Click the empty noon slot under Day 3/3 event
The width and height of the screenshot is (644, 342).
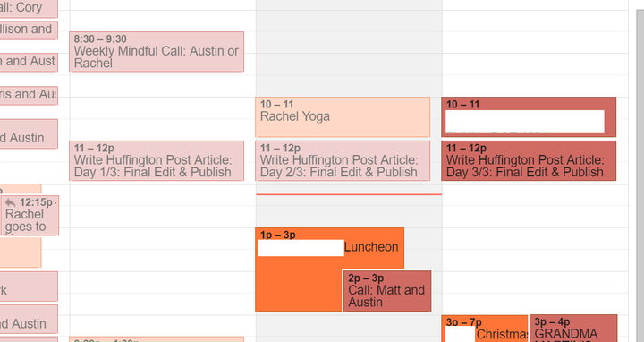click(535, 206)
